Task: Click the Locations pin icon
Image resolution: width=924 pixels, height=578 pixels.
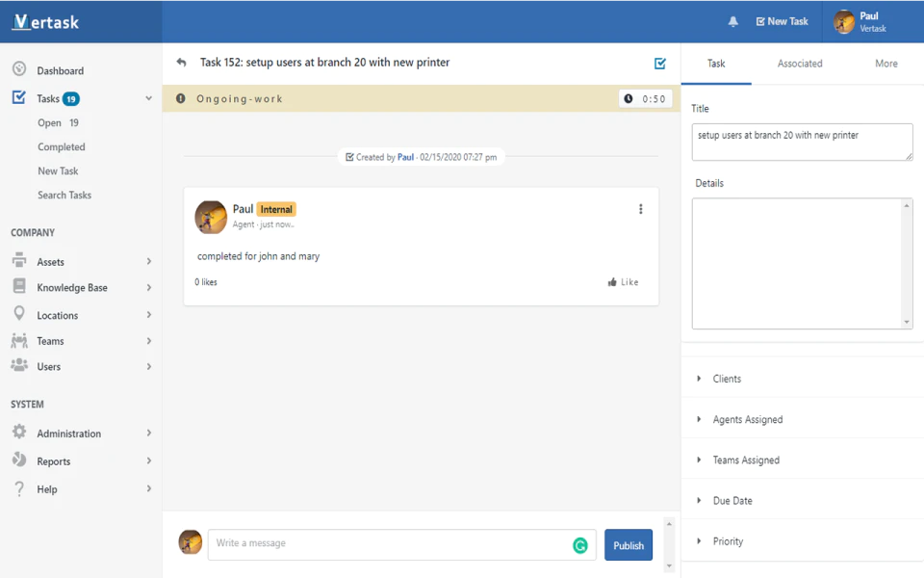Action: 19,313
